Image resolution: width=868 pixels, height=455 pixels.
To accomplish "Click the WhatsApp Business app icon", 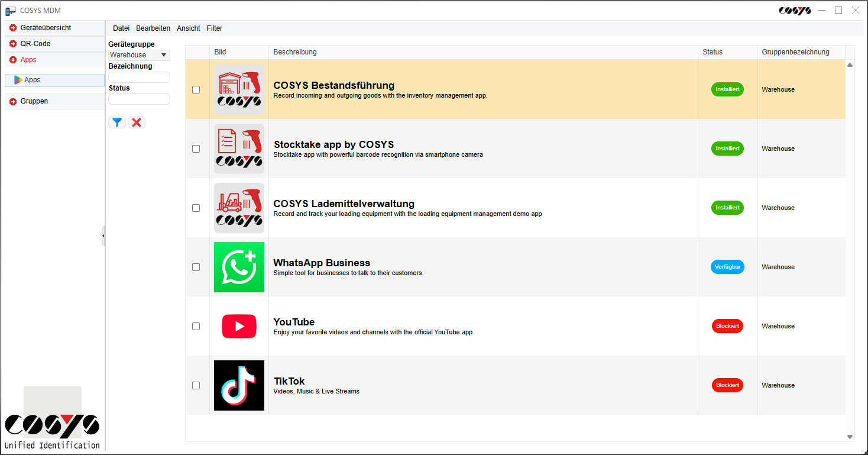I will pos(239,267).
